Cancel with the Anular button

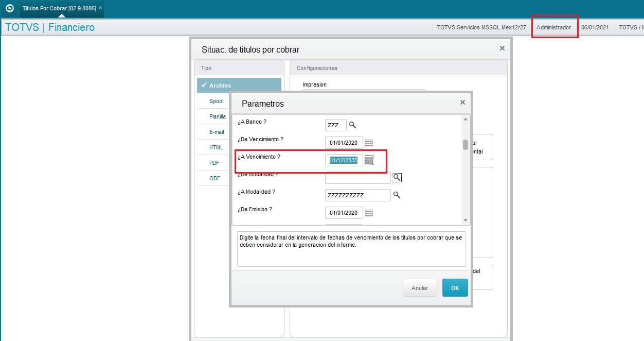point(420,288)
